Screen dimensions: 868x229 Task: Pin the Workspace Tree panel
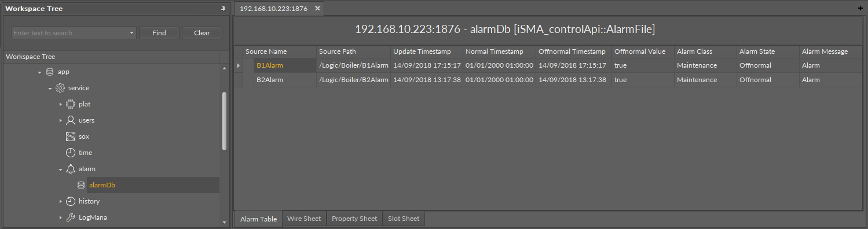(x=224, y=9)
